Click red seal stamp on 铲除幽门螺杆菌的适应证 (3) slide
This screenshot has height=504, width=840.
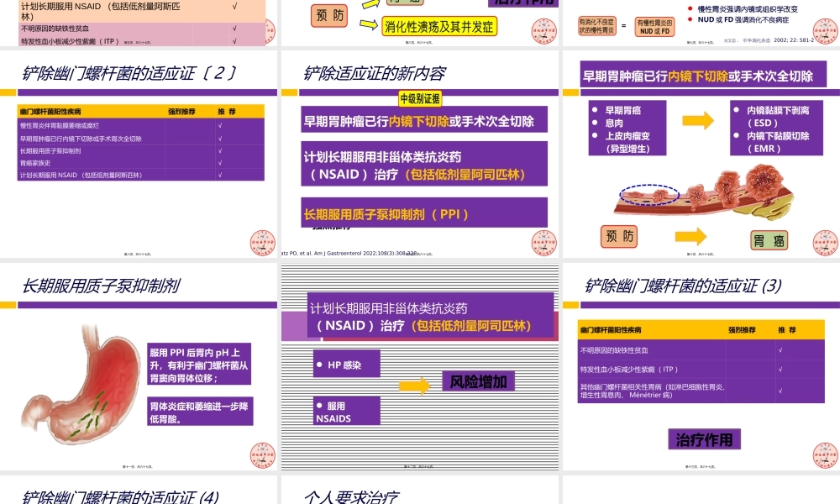click(827, 455)
